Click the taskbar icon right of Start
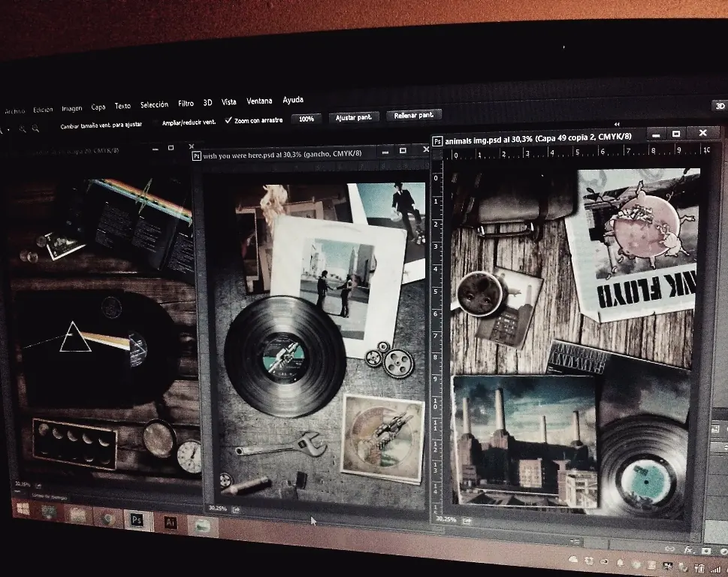The width and height of the screenshot is (728, 577). click(49, 512)
